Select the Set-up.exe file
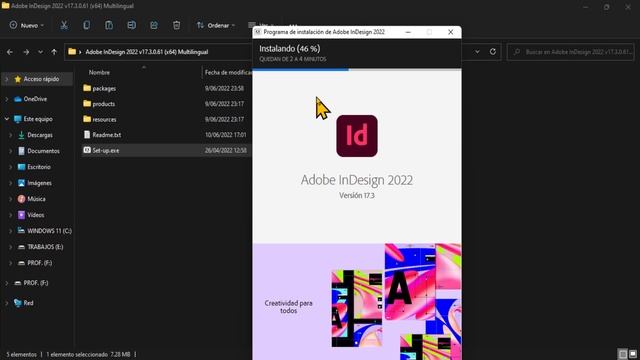 (106, 150)
